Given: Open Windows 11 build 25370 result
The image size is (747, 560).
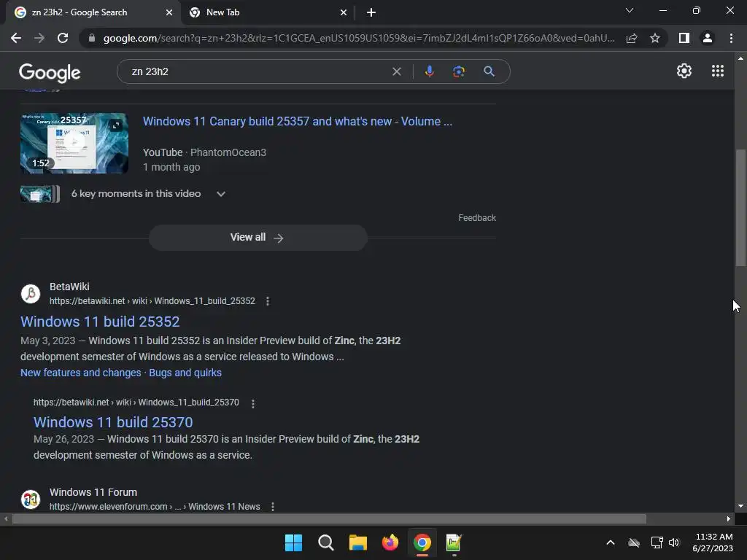Looking at the screenshot, I should coord(113,422).
